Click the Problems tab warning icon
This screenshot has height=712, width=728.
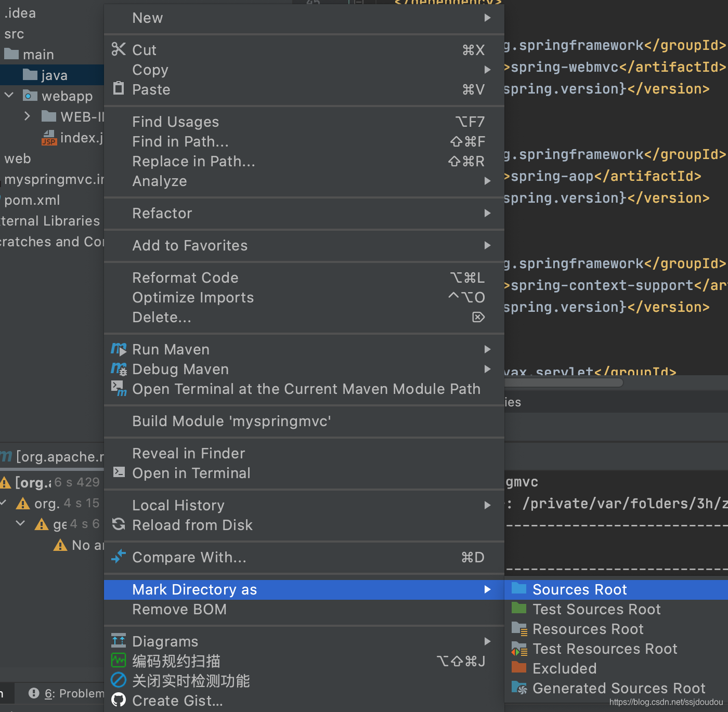(34, 693)
